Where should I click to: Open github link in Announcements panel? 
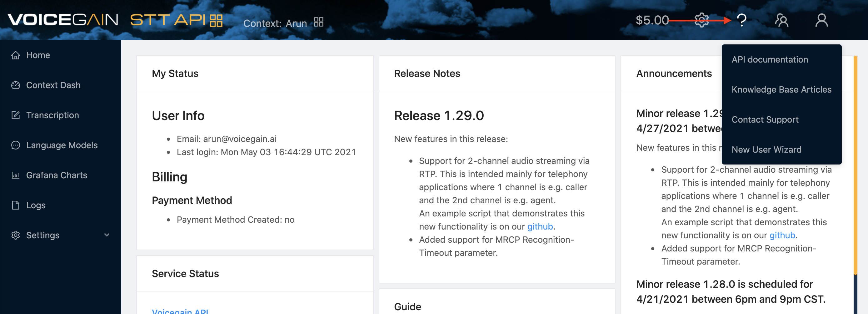(x=782, y=235)
